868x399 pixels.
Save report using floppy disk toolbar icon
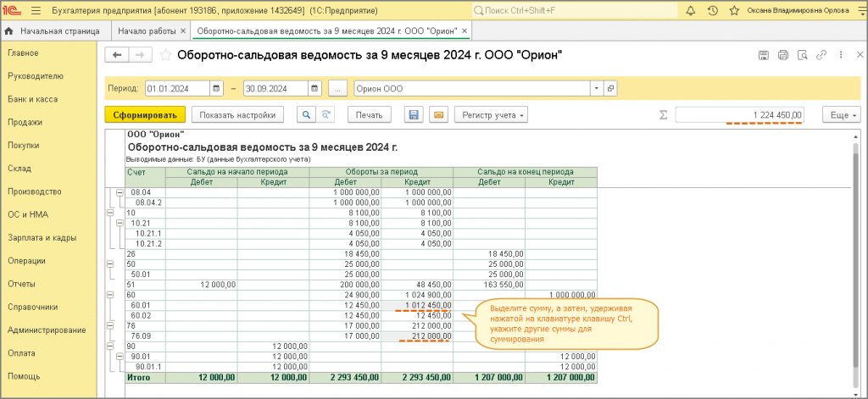pyautogui.click(x=413, y=115)
